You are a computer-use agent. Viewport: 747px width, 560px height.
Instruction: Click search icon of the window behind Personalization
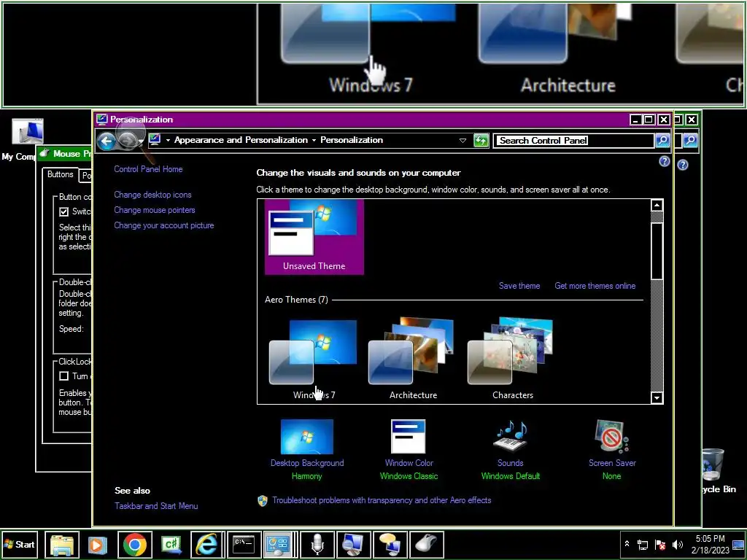point(690,141)
